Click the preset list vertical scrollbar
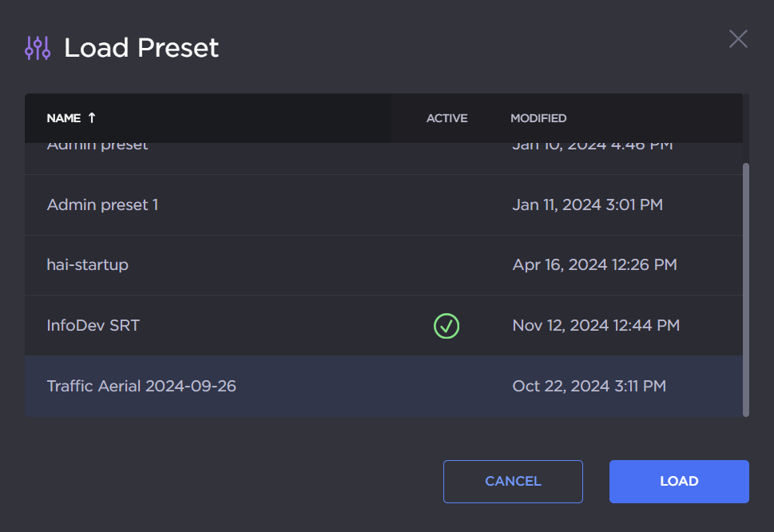774x532 pixels. [x=745, y=288]
